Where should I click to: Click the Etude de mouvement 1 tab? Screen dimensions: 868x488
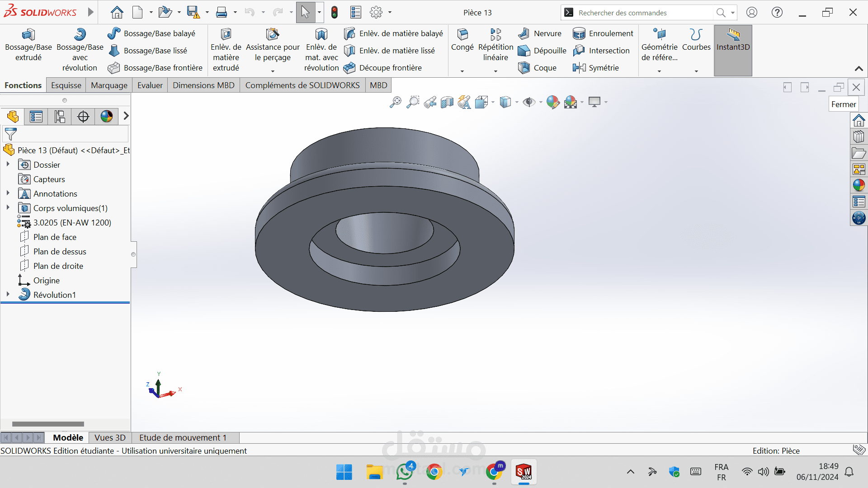point(183,437)
